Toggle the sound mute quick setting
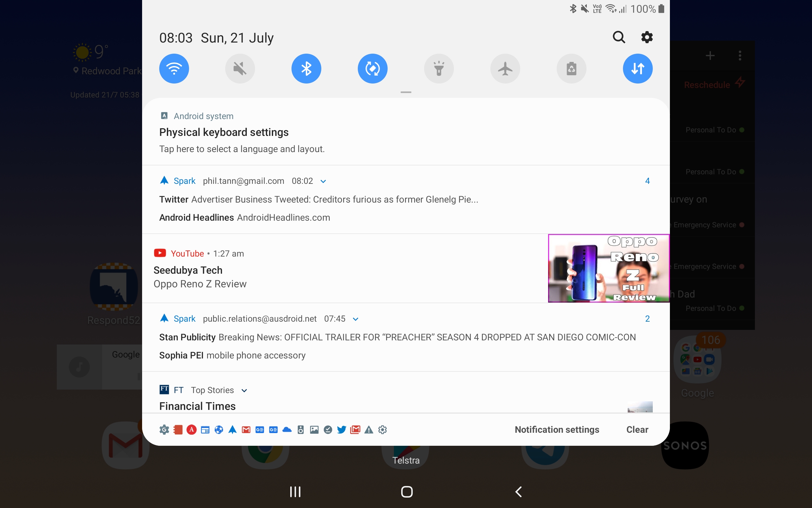The height and width of the screenshot is (508, 812). (x=240, y=69)
